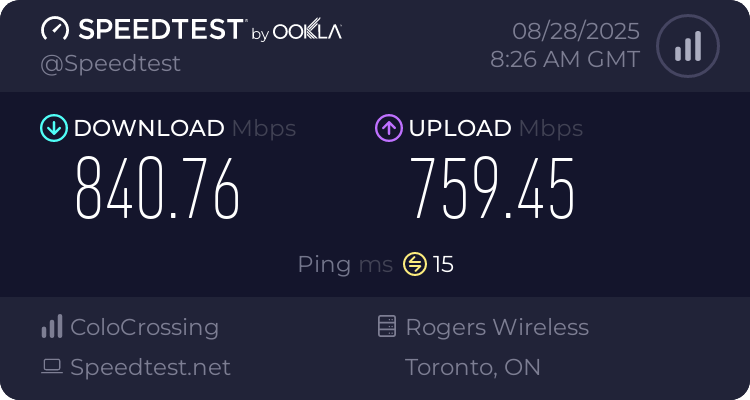Image resolution: width=750 pixels, height=400 pixels.
Task: Click the signal bars icon in circle
Action: click(x=687, y=46)
